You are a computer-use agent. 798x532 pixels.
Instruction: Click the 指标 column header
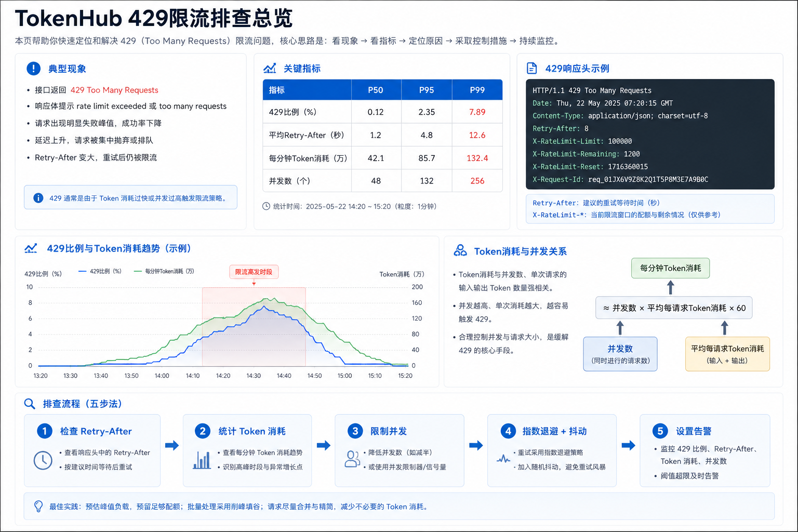click(x=308, y=90)
